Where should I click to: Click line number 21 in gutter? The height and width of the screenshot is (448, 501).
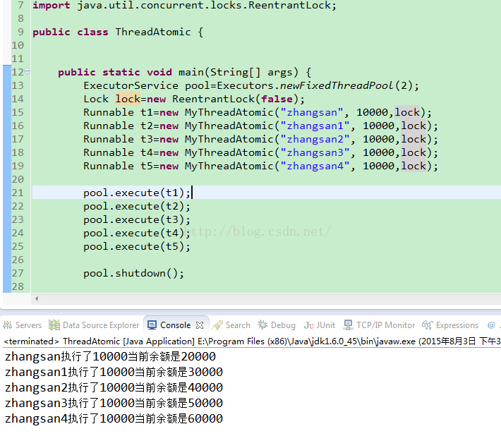(x=18, y=193)
